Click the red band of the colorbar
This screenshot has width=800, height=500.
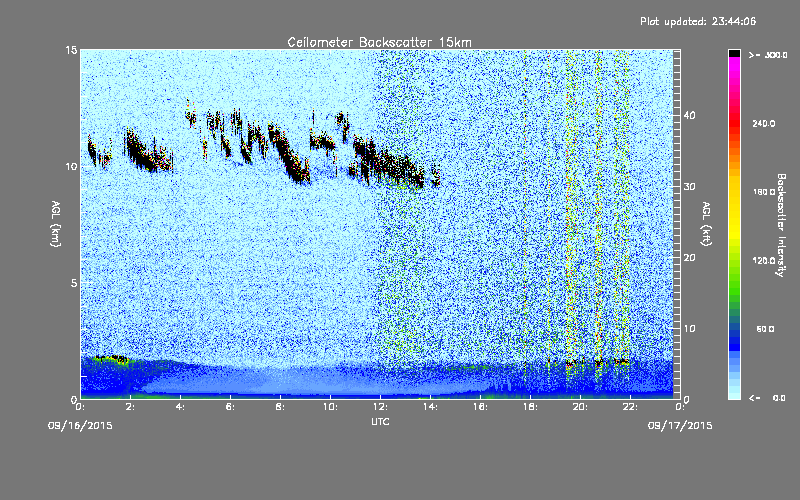(734, 122)
